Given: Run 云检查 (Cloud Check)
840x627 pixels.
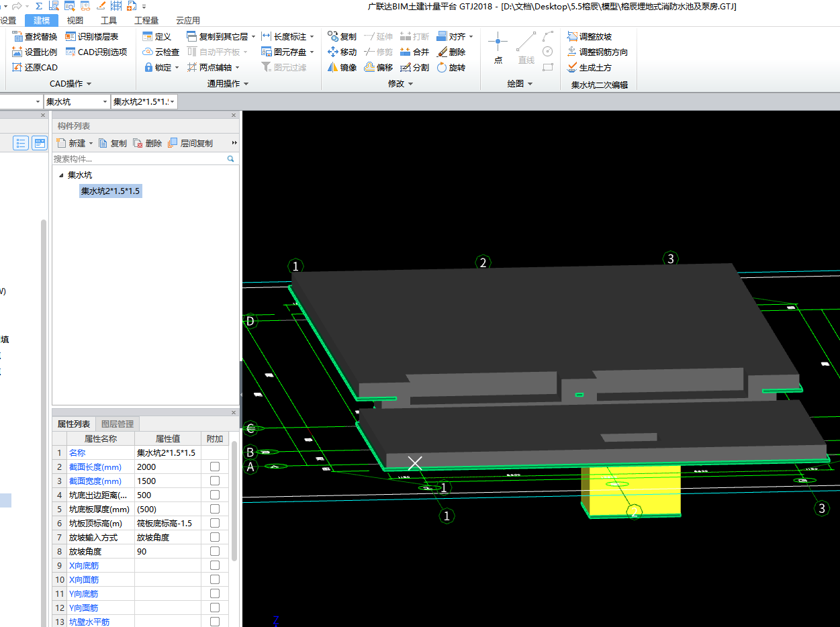Looking at the screenshot, I should point(161,52).
